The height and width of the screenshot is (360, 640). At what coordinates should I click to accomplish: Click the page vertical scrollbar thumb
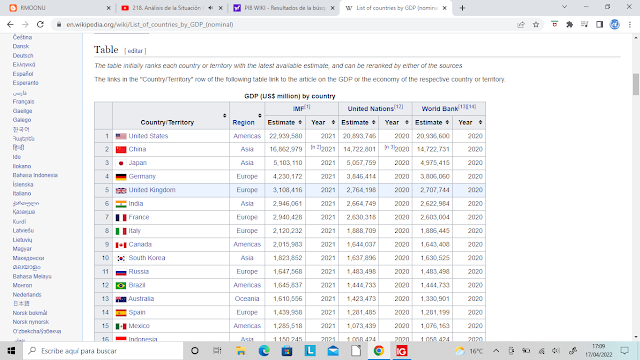point(636,84)
